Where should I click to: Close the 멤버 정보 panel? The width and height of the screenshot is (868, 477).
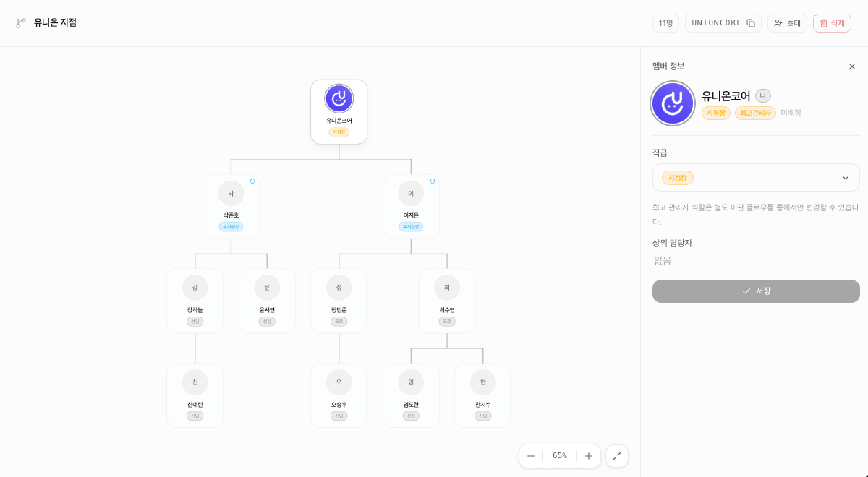852,66
